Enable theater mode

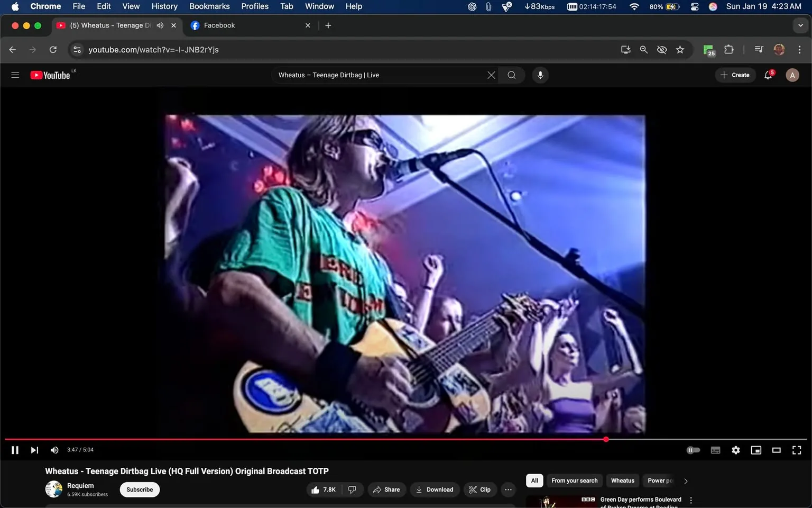[x=776, y=450]
